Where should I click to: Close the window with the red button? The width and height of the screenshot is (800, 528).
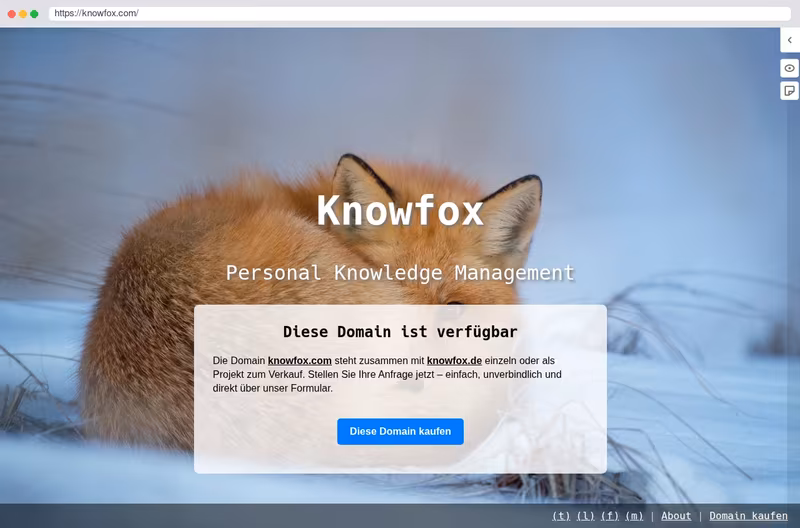pyautogui.click(x=12, y=14)
